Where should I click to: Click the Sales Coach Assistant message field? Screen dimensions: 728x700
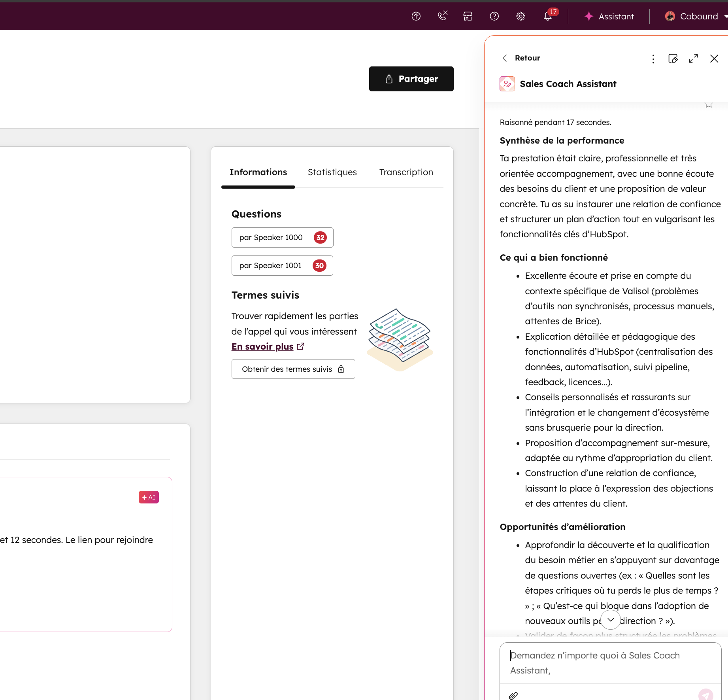pyautogui.click(x=610, y=663)
